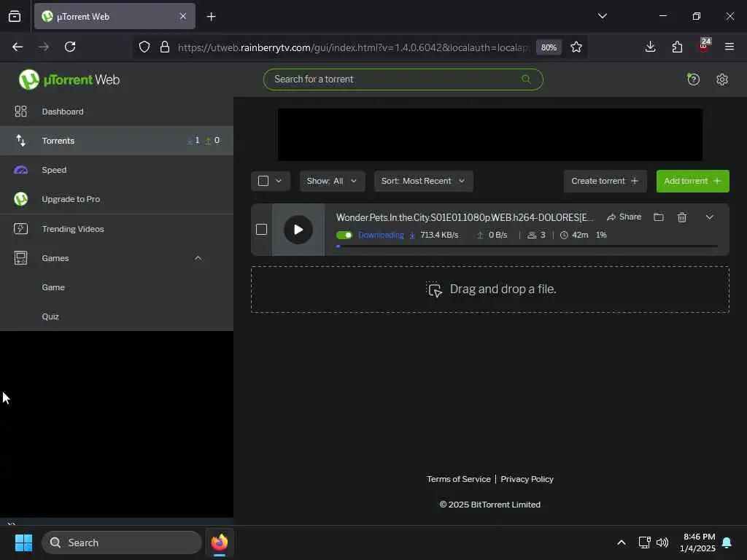Click the red extension badge icon
This screenshot has width=747, height=560.
704,45
